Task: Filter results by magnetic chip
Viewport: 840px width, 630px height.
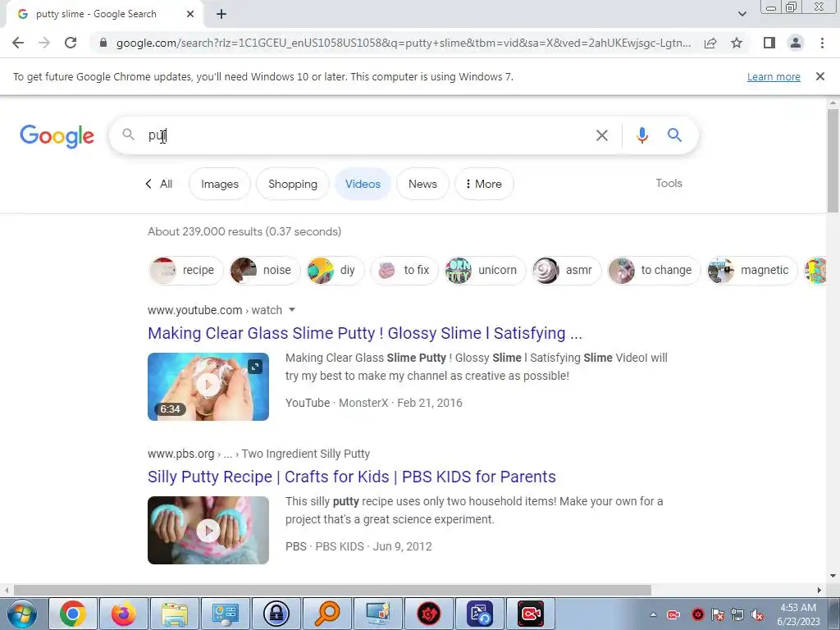Action: [x=751, y=270]
